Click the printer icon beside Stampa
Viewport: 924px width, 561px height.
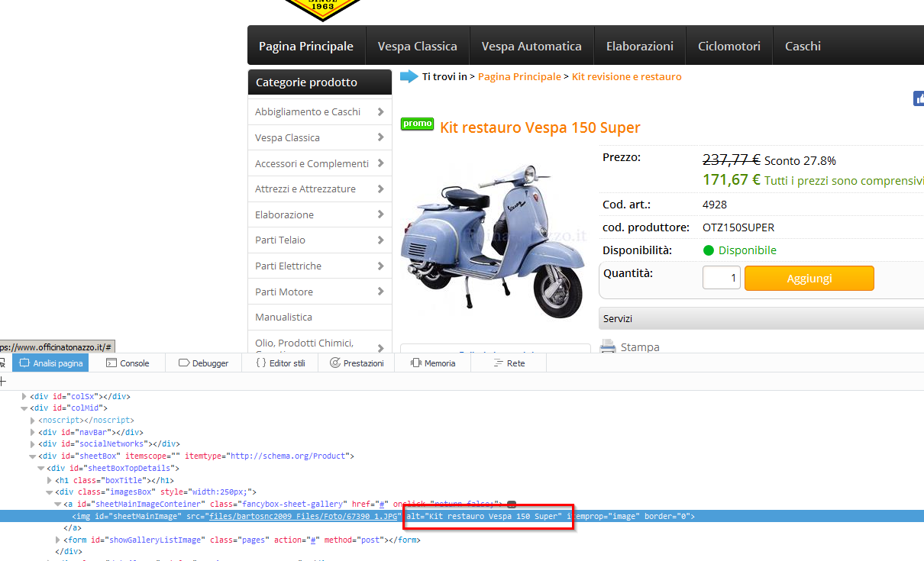608,347
